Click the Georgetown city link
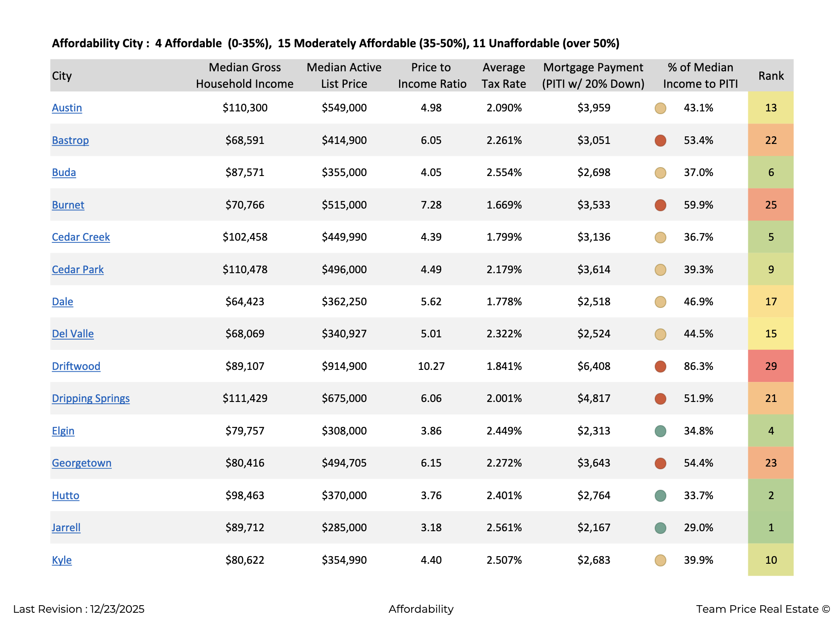 82,463
